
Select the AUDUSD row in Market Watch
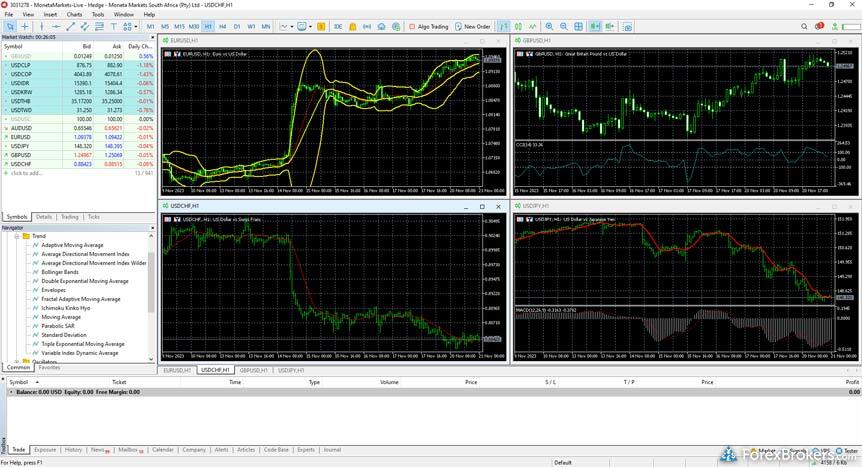pyautogui.click(x=78, y=128)
